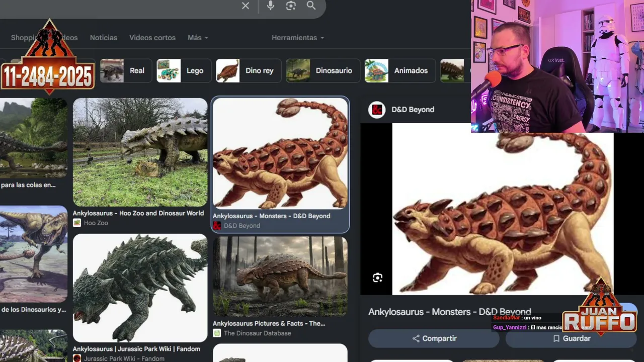Click the 'Hoo Zoo' source text
Screen dimensions: 644x362
pos(96,223)
